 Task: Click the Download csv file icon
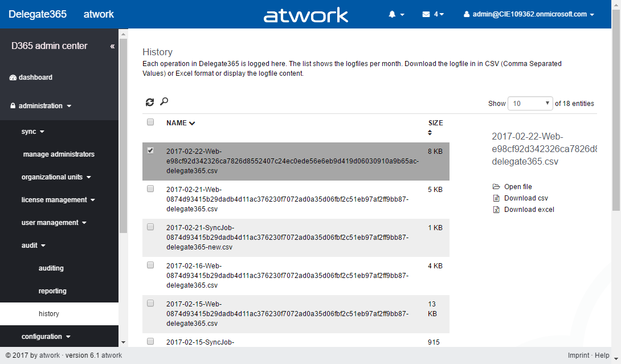[496, 198]
